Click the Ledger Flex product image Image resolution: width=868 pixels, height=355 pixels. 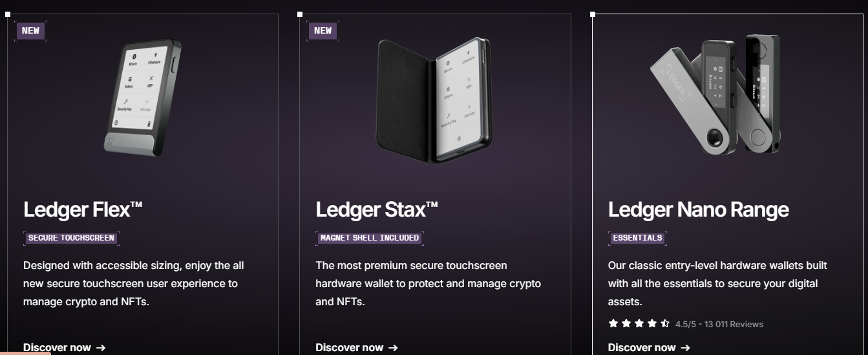tap(143, 98)
